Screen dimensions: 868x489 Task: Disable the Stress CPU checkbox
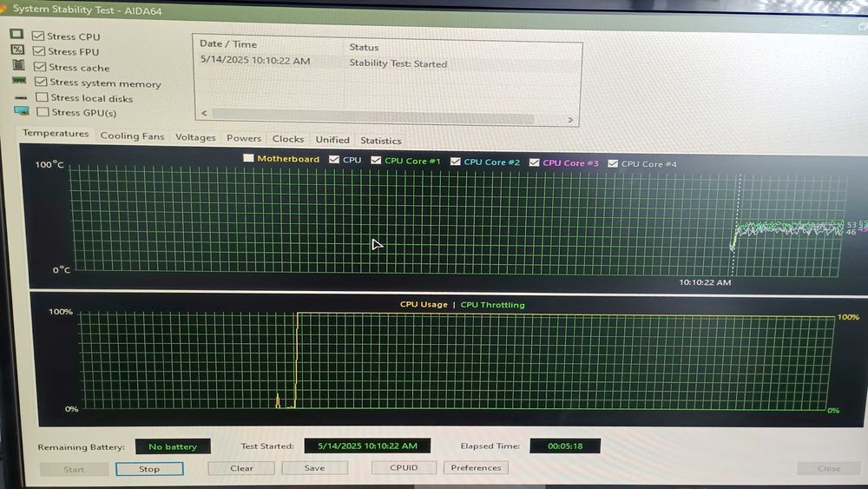tap(38, 36)
